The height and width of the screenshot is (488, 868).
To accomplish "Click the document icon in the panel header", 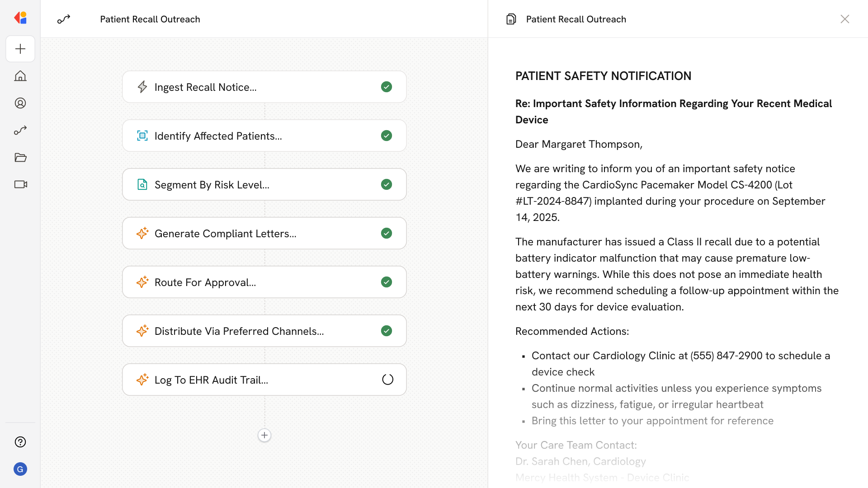I will click(x=511, y=19).
